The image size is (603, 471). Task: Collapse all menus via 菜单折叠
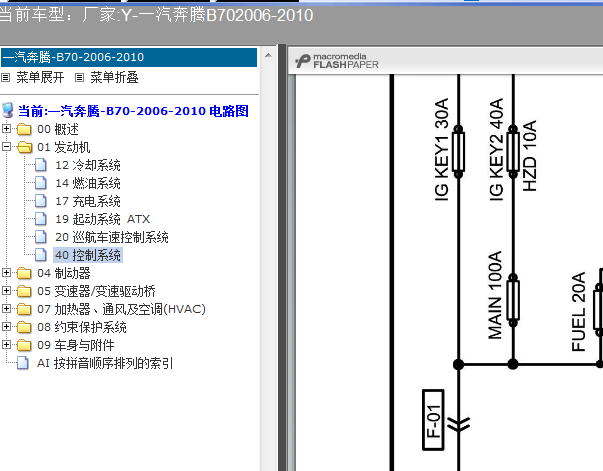pos(114,78)
